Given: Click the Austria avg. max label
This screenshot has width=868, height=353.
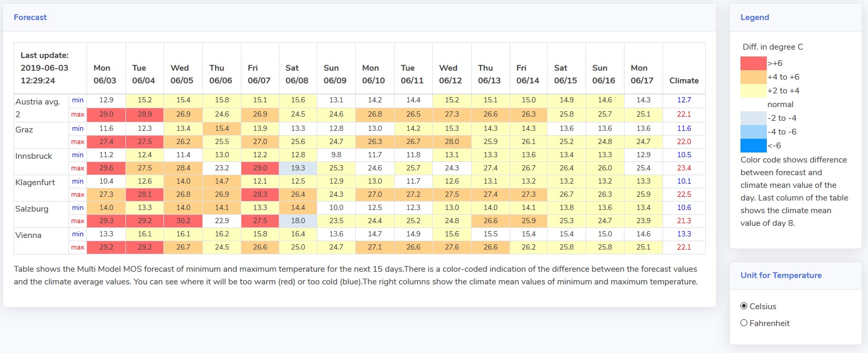Looking at the screenshot, I should pyautogui.click(x=77, y=115).
